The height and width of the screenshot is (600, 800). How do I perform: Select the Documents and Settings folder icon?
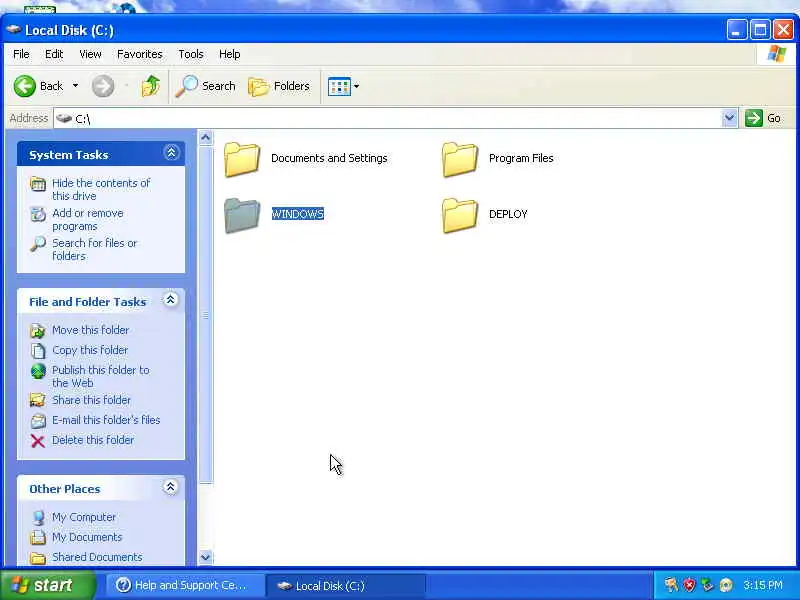pos(242,159)
